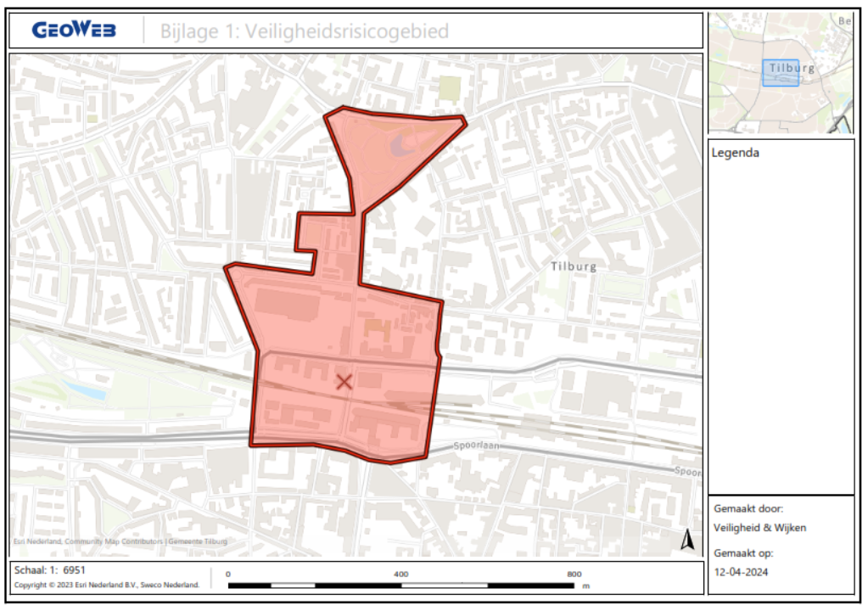
Task: Click the green park square on the map
Action: coord(449,87)
